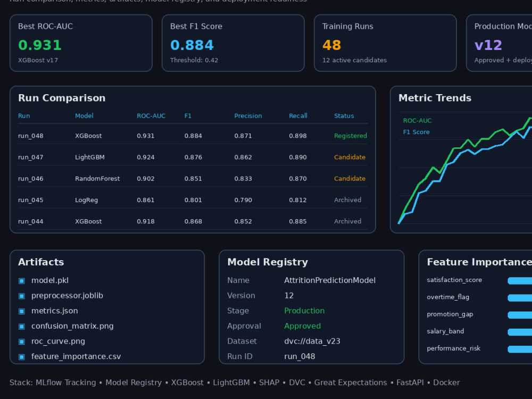Click the Candidate status of run_046
This screenshot has width=532, height=399.
coord(350,178)
